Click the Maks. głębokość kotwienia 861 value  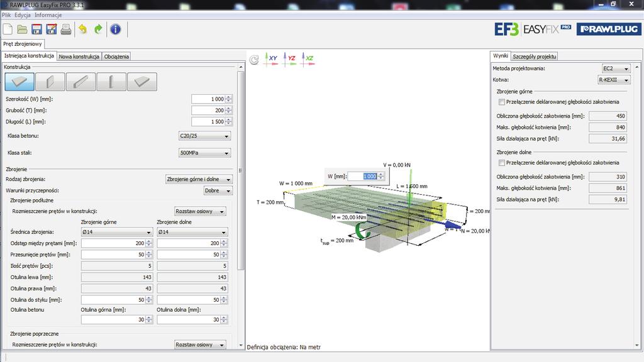[608, 189]
